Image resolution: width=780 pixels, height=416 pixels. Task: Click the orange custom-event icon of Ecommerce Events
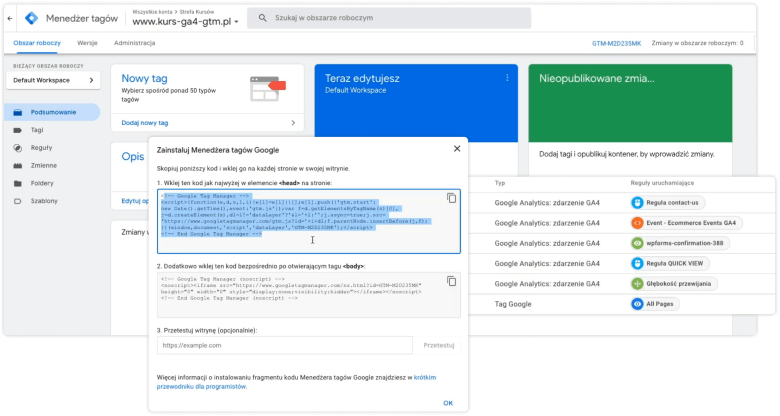637,223
